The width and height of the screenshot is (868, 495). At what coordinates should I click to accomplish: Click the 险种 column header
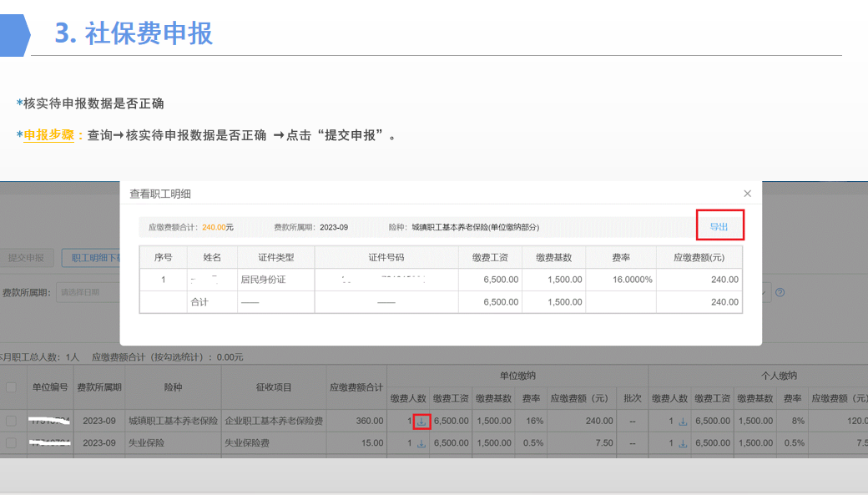coord(174,387)
